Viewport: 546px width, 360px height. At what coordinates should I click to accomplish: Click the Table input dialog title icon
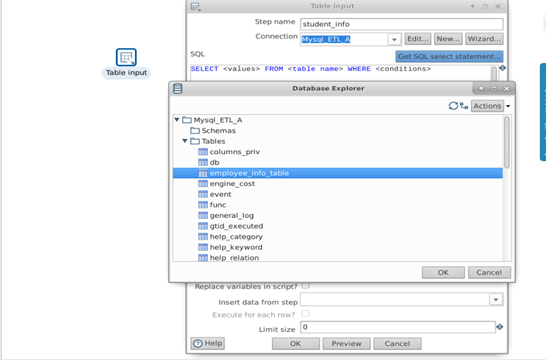click(x=196, y=7)
